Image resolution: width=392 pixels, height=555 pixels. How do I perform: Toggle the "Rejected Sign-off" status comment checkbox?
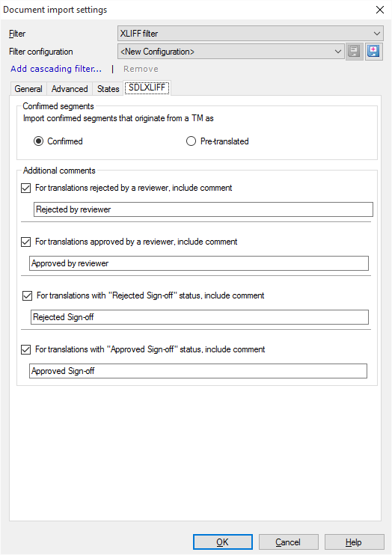coord(27,295)
